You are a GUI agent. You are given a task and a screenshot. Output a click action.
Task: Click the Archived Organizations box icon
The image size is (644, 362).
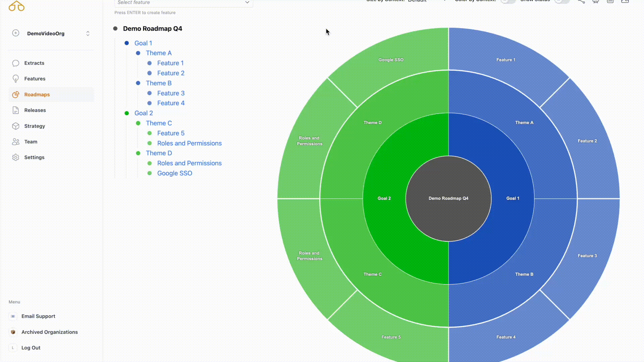point(13,332)
